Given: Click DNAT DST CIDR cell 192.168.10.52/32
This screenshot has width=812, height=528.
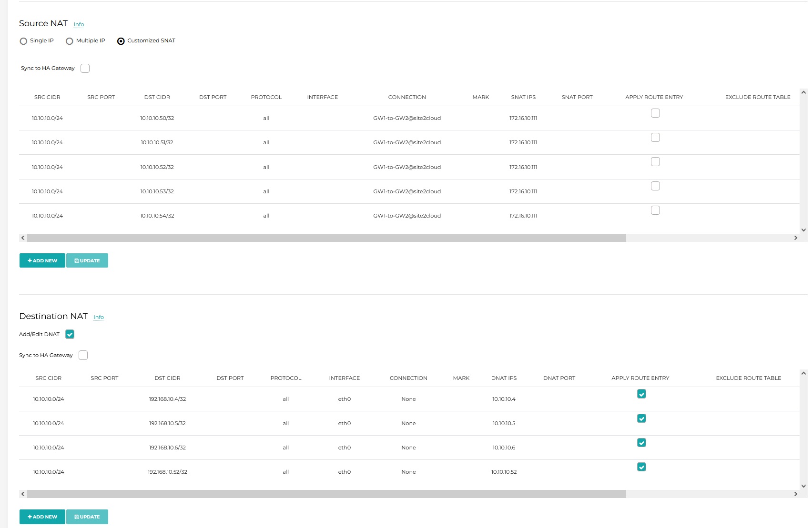Looking at the screenshot, I should tap(167, 472).
